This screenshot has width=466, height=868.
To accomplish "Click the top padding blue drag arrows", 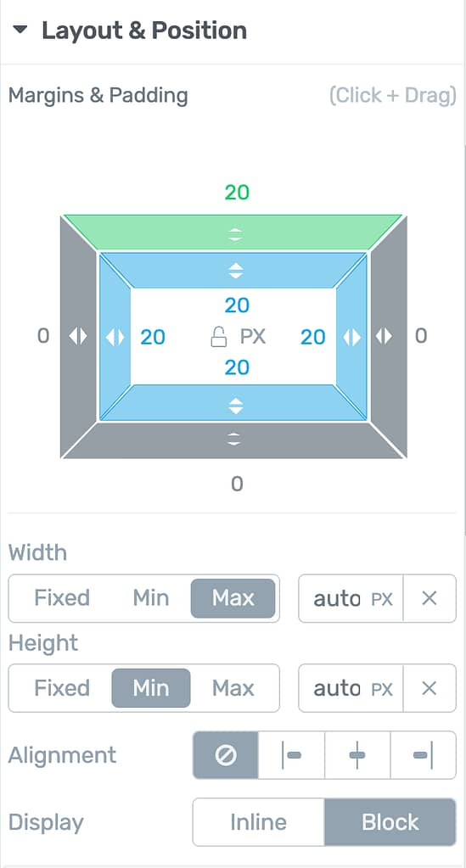I will point(236,271).
